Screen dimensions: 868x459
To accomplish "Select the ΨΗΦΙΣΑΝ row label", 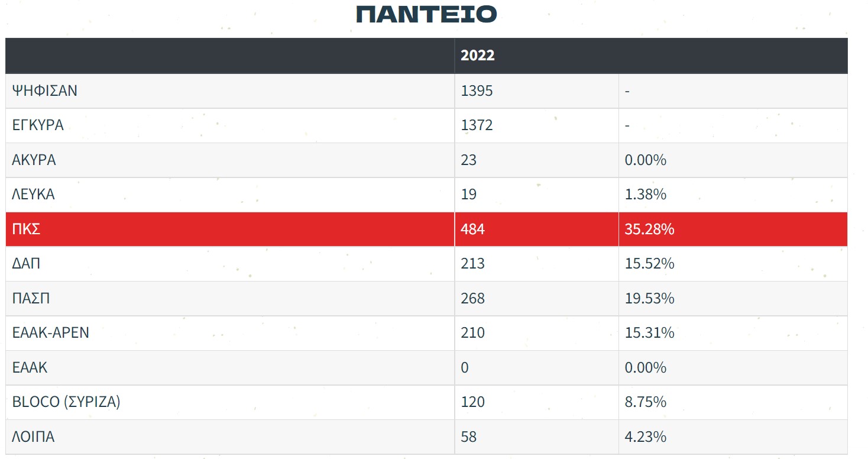I will pyautogui.click(x=44, y=91).
